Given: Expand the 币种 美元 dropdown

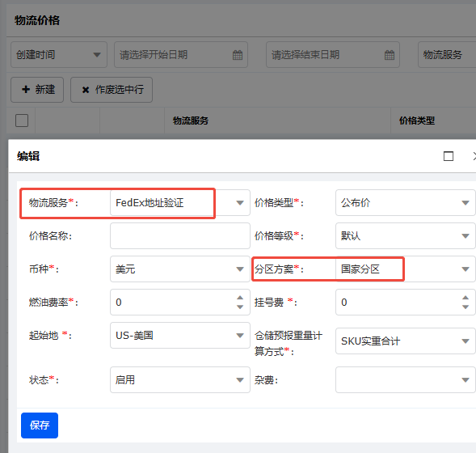Looking at the screenshot, I should 240,269.
